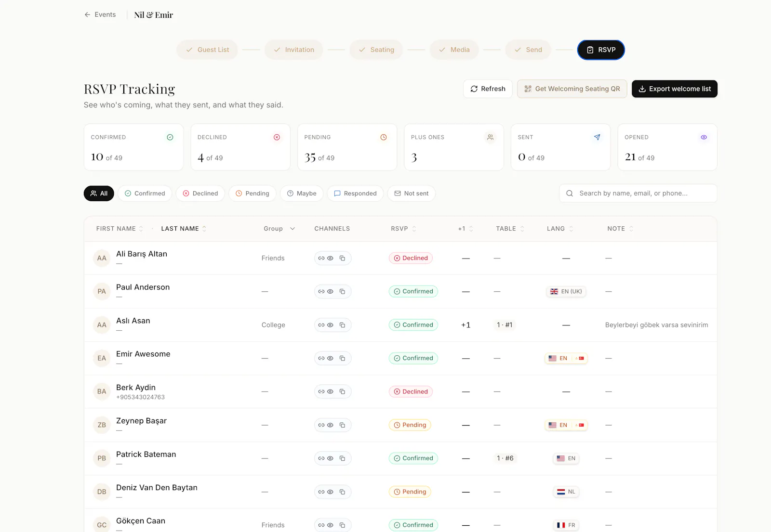
Task: Click the copy icon in Patrick Bateman's row
Action: (342, 458)
